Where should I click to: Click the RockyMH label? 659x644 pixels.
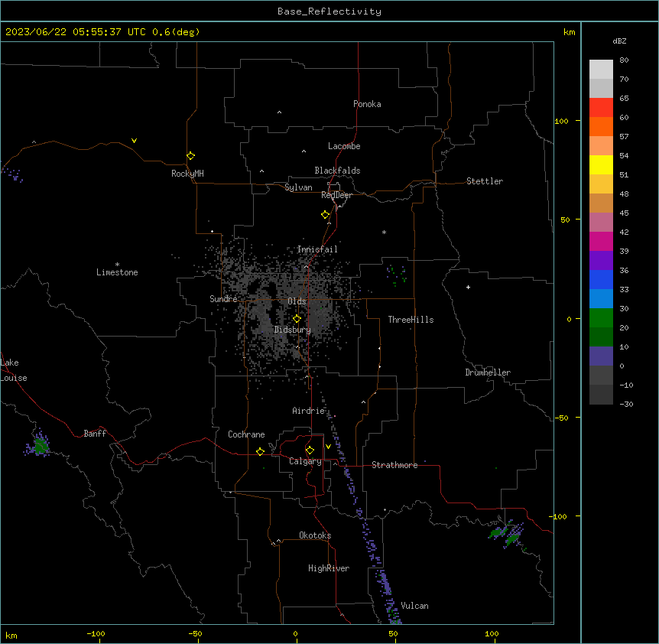click(x=187, y=174)
